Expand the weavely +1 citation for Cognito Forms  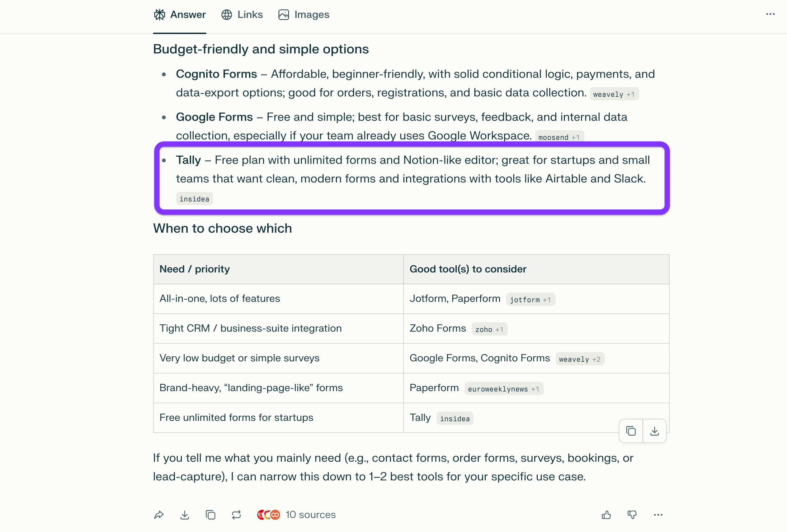(x=614, y=94)
